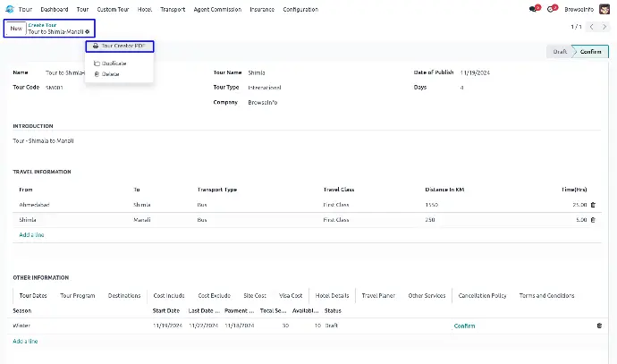
Task: Delete the Ahmedabad to Shimla travel line
Action: pyautogui.click(x=592, y=205)
